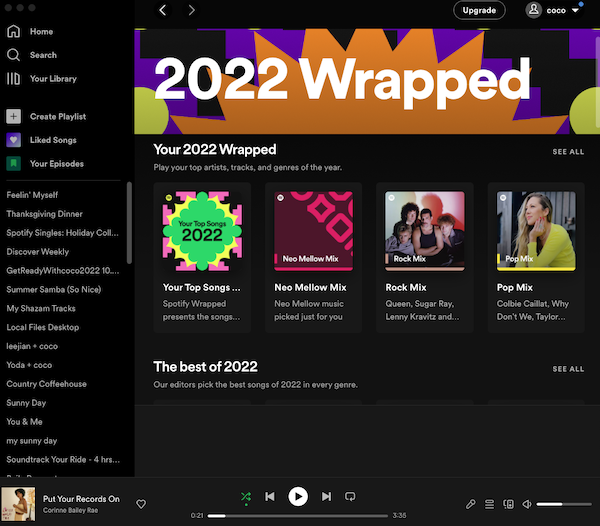Open Search from the sidebar

click(42, 55)
